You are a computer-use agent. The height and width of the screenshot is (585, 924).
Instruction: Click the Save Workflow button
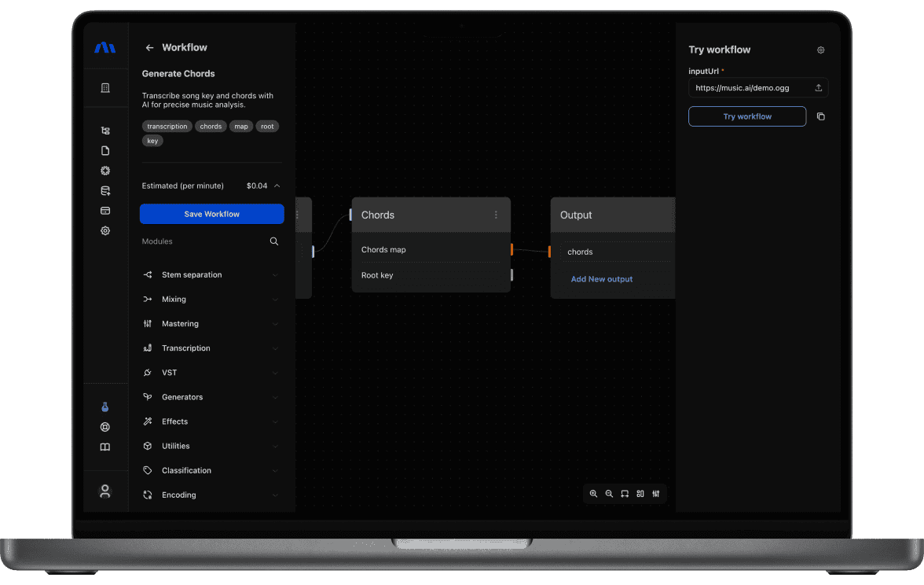tap(211, 214)
